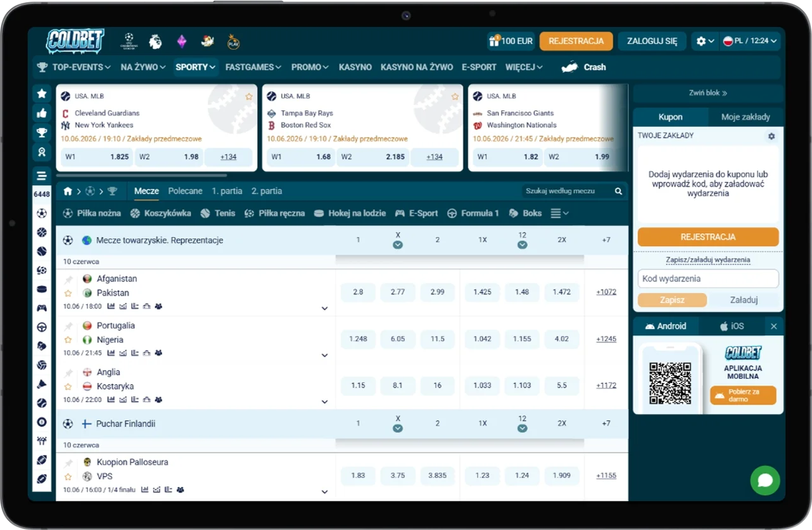Click the Kod wydarzenia input field
The image size is (812, 530).
coord(708,278)
